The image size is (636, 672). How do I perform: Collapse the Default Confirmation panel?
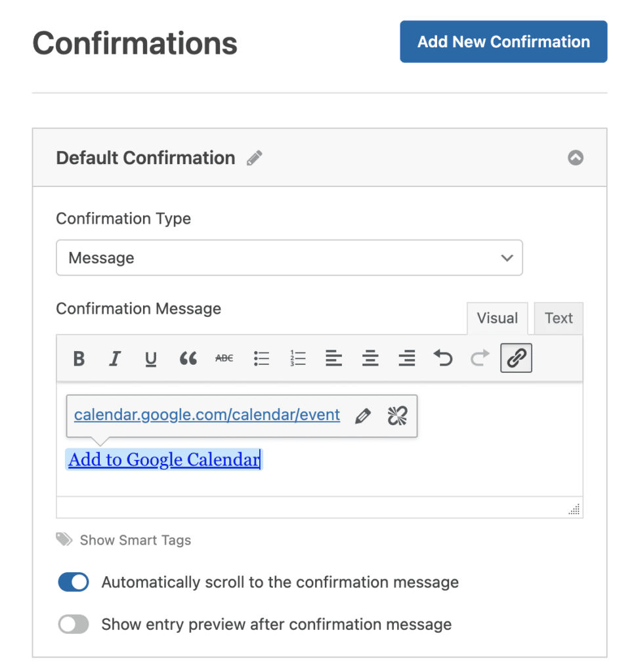(575, 158)
